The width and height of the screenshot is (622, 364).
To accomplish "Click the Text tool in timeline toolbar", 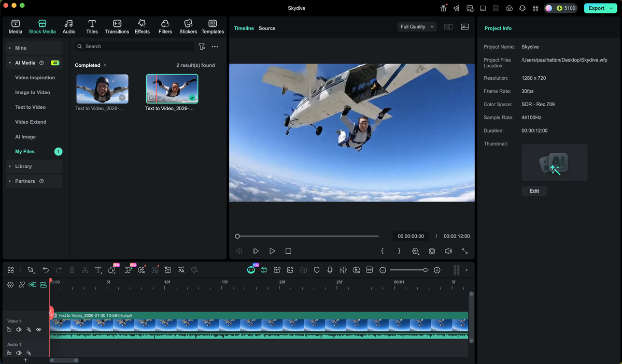I will (x=98, y=270).
